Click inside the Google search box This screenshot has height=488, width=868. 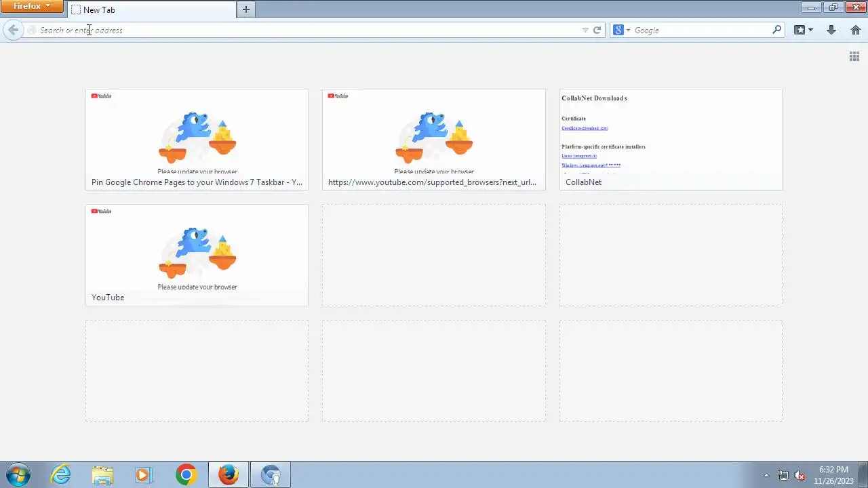(702, 30)
